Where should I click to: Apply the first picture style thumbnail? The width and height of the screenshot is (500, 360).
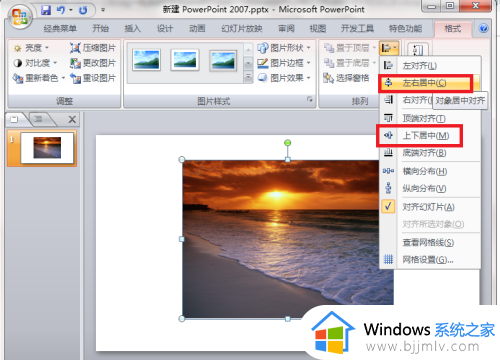point(146,60)
